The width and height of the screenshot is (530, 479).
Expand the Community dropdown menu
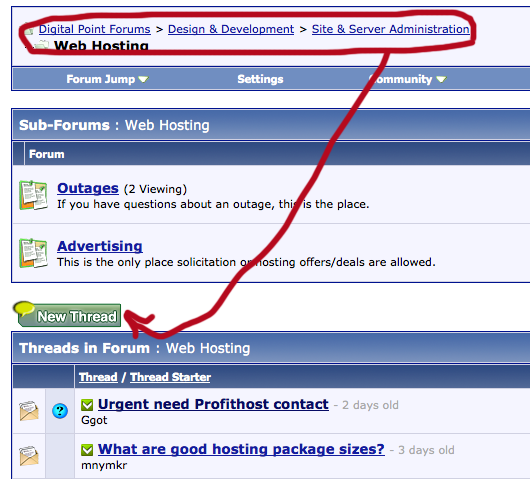pyautogui.click(x=408, y=79)
